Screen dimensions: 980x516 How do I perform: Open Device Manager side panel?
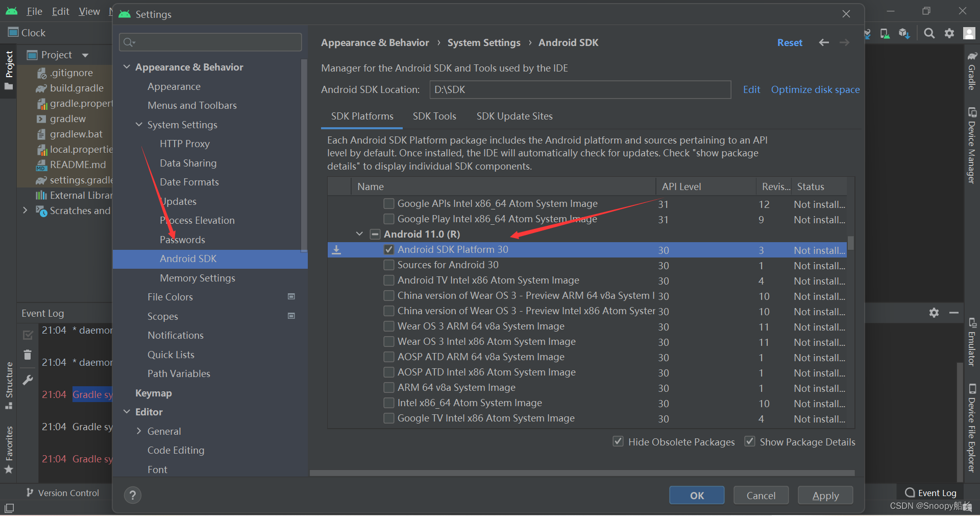(972, 146)
